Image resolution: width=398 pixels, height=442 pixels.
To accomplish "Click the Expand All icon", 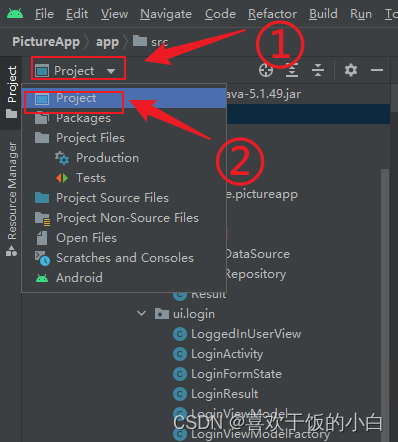I will click(292, 70).
